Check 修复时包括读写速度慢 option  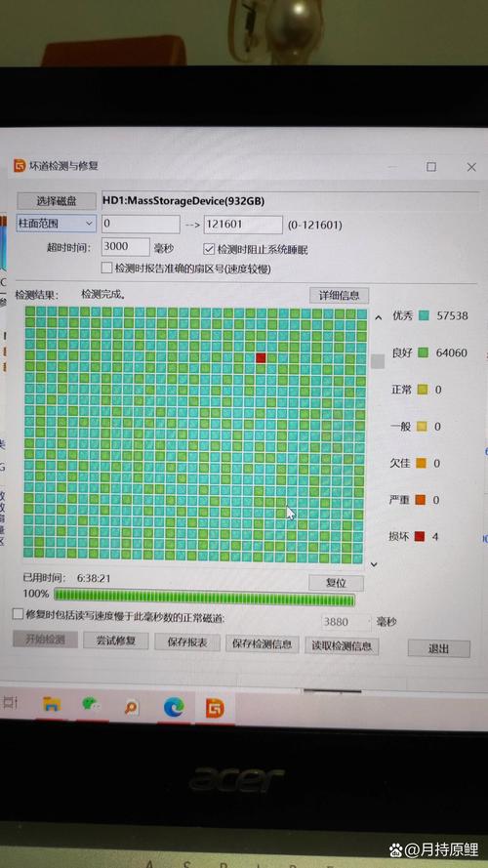(18, 614)
